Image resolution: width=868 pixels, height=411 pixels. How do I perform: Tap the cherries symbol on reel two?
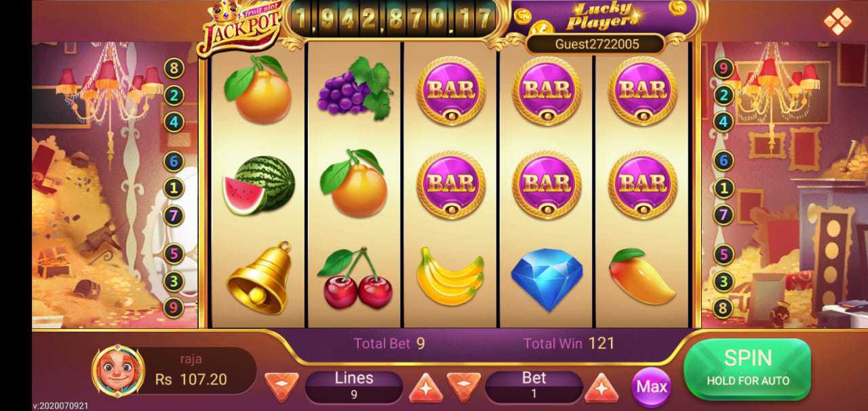[356, 279]
